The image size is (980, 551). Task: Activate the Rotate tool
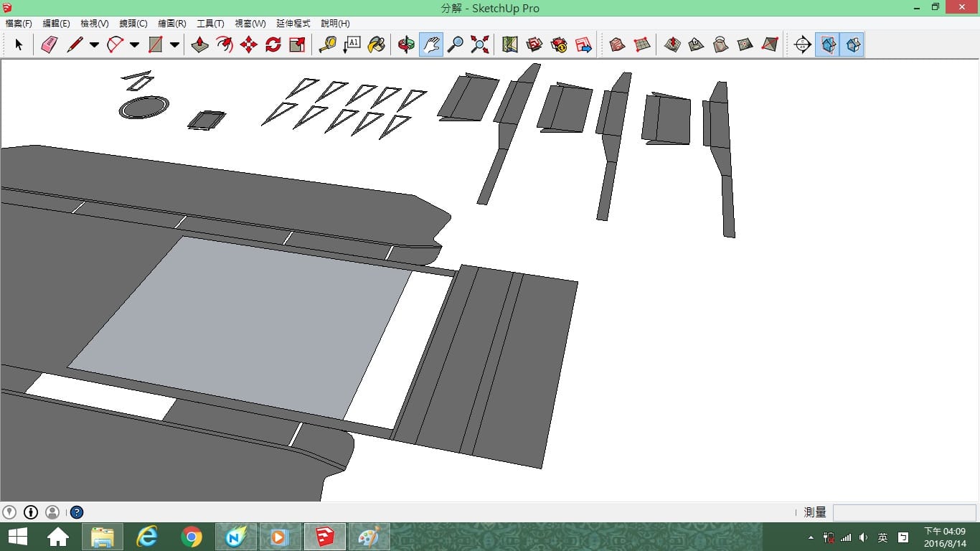[273, 44]
